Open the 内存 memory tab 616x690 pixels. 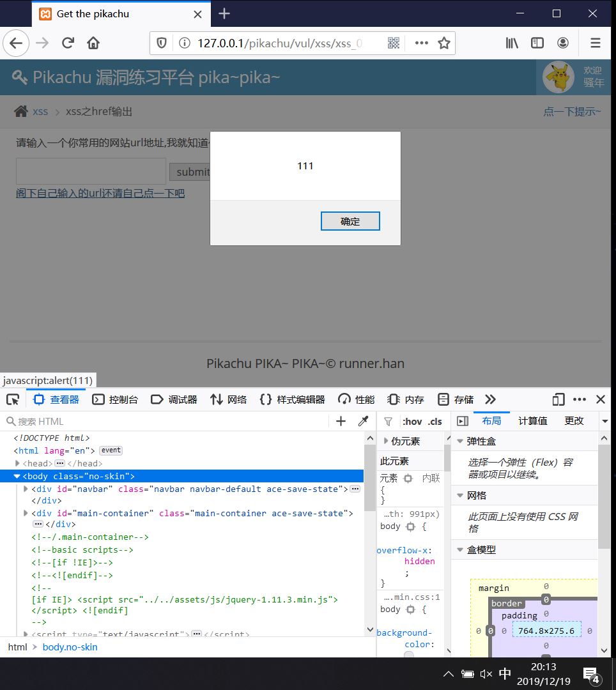point(406,399)
